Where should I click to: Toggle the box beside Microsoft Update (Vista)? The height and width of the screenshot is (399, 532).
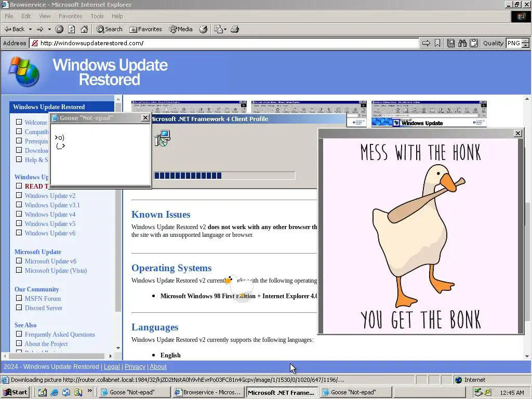pyautogui.click(x=19, y=270)
